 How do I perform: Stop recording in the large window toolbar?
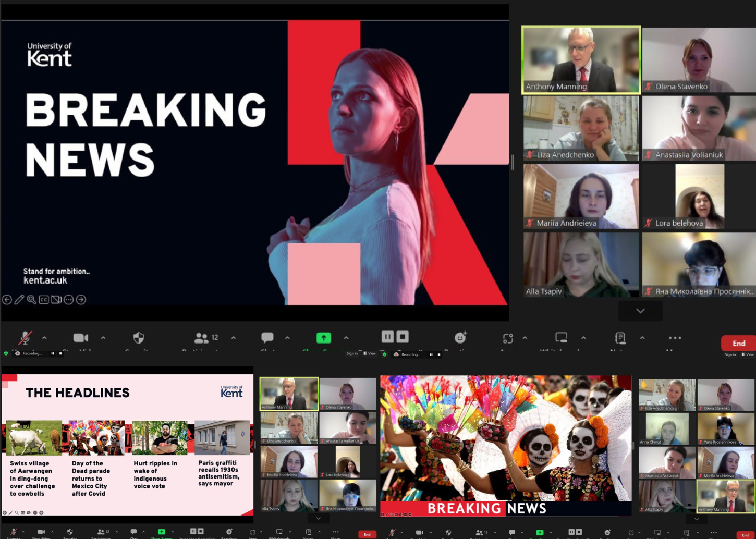tap(403, 337)
